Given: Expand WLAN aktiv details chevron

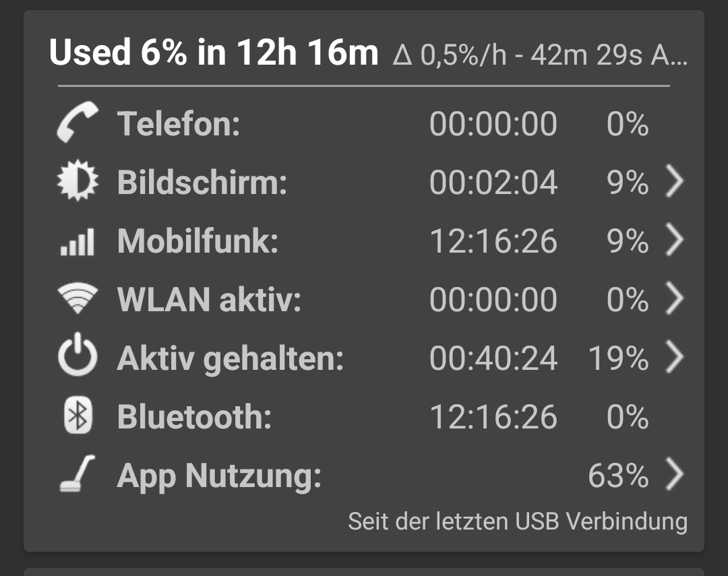Looking at the screenshot, I should [x=674, y=300].
